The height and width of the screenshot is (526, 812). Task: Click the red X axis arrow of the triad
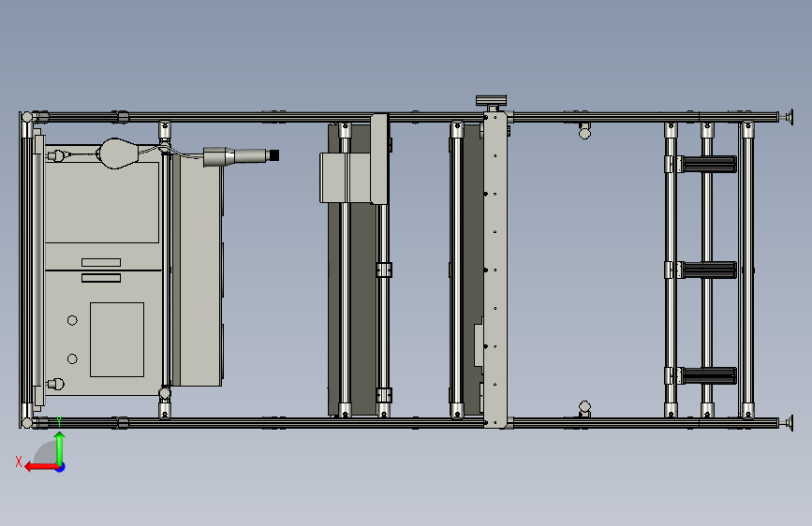[x=40, y=467]
